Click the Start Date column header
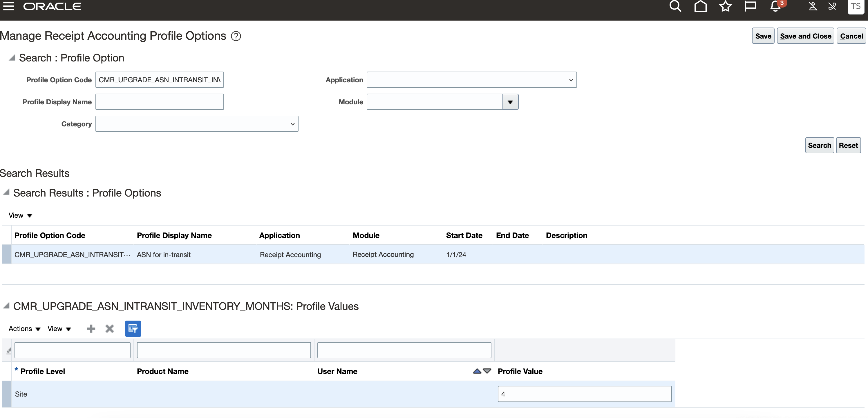The image size is (868, 418). tap(464, 236)
